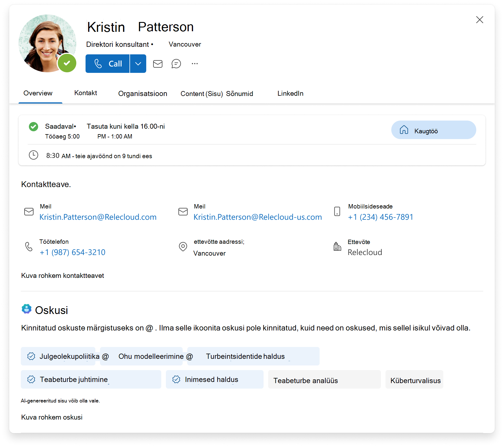Start a call with the Call button
Image resolution: width=504 pixels, height=447 pixels.
pyautogui.click(x=108, y=64)
